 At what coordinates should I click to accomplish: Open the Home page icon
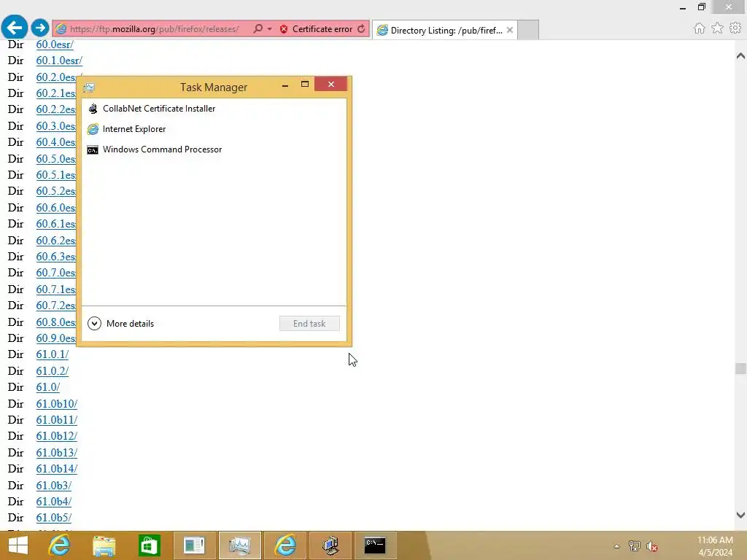699,28
